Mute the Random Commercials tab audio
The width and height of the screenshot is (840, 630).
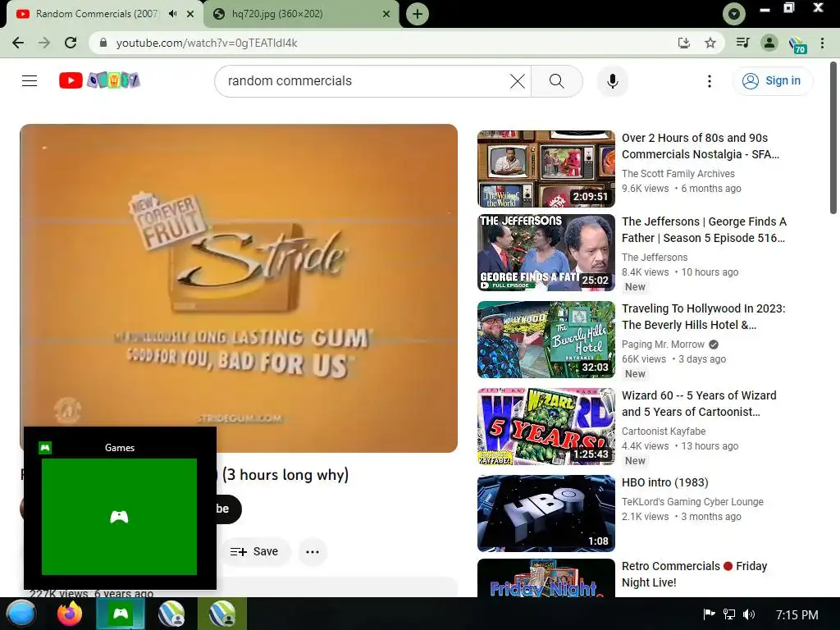172,14
